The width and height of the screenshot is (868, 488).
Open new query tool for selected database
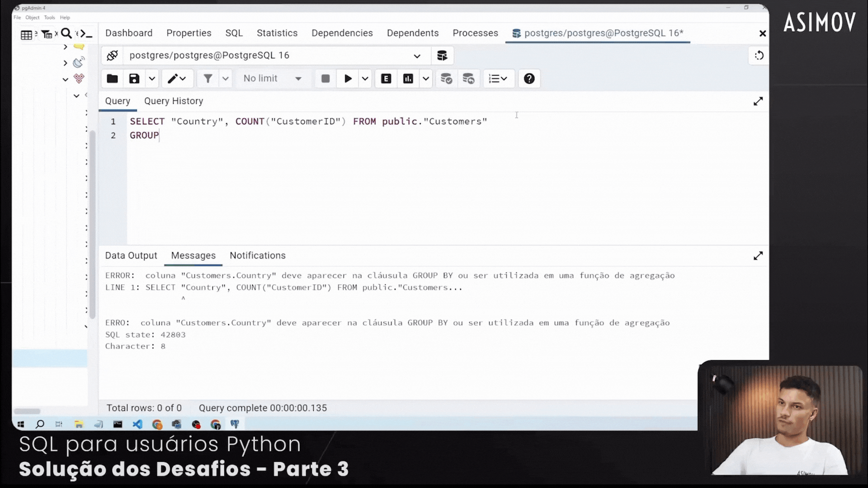click(x=442, y=56)
